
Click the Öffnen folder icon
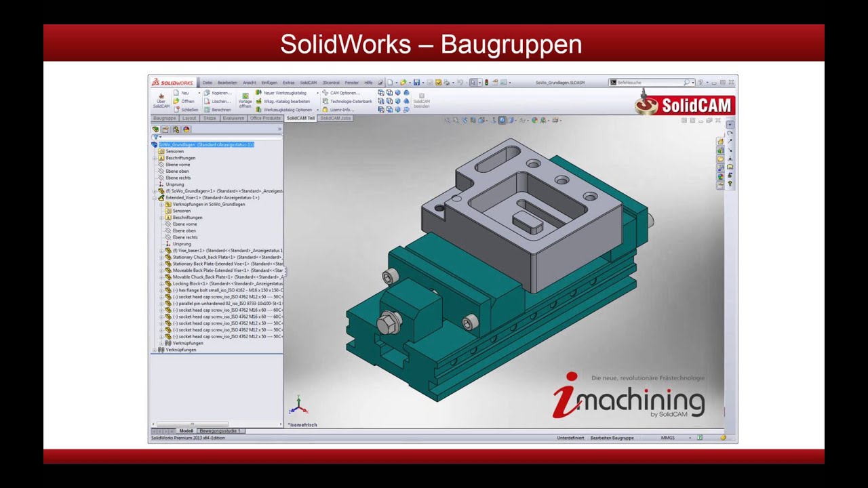click(x=176, y=101)
